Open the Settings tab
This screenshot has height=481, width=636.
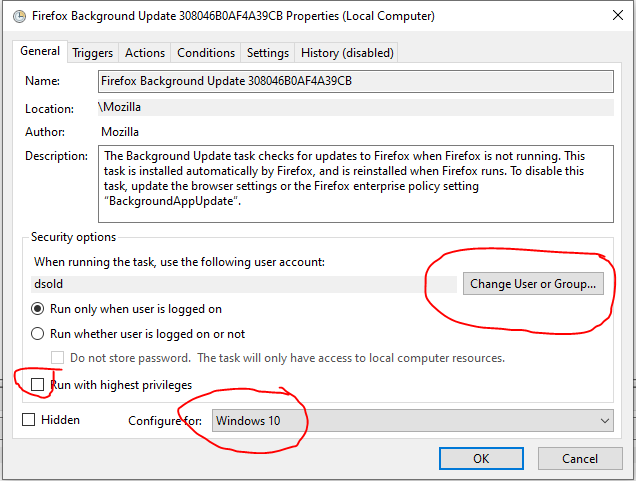[268, 53]
